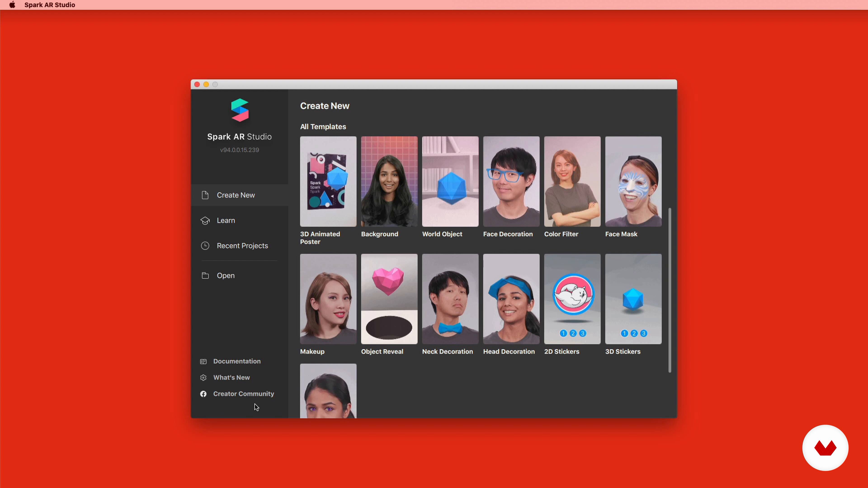868x488 pixels.
Task: Click the version text v94.0.0.15.239
Action: coord(240,150)
